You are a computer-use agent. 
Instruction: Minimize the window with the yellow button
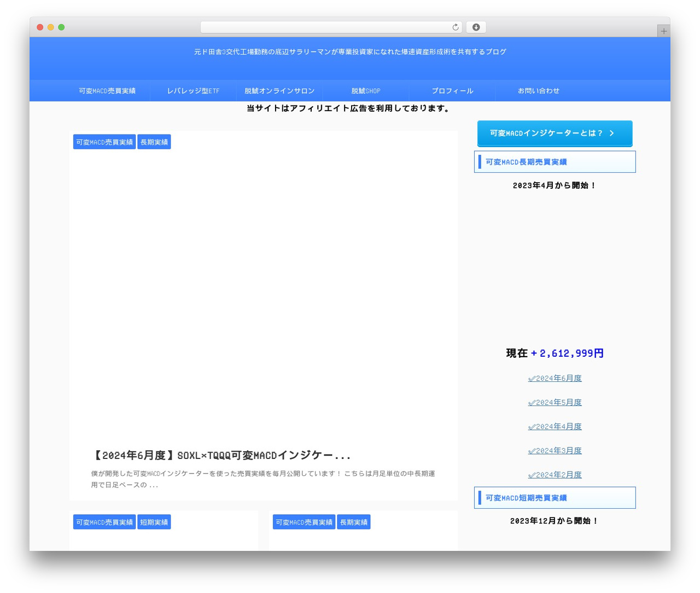(50, 27)
